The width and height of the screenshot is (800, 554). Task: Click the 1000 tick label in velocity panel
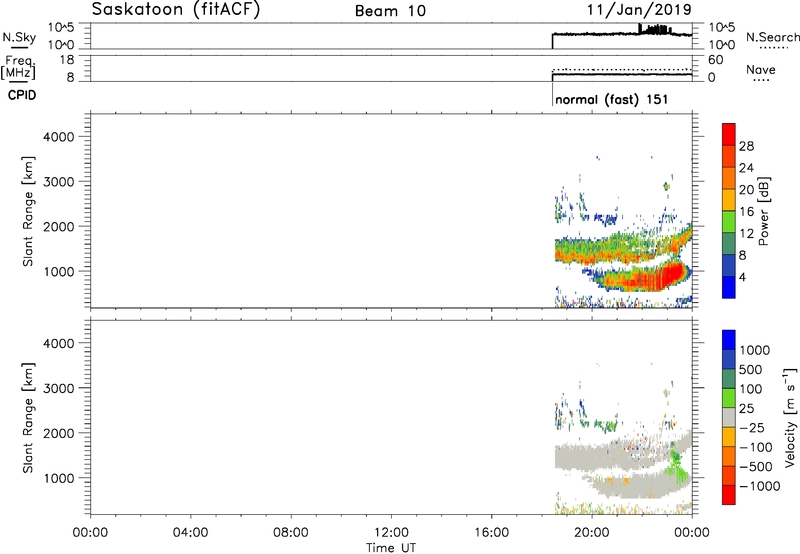coord(59,478)
